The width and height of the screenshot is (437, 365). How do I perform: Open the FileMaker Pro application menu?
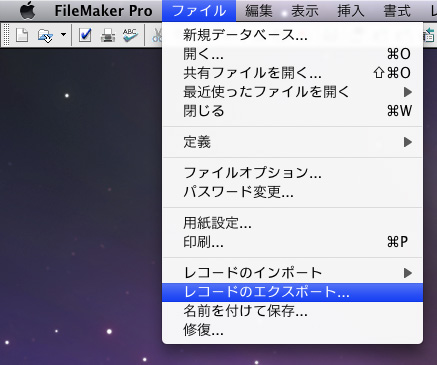point(103,11)
